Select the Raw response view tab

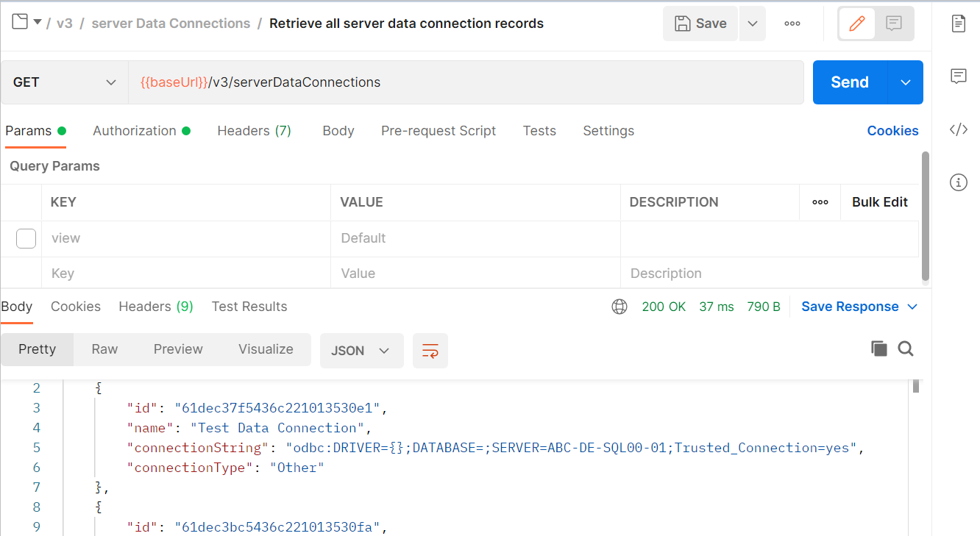[x=104, y=349]
